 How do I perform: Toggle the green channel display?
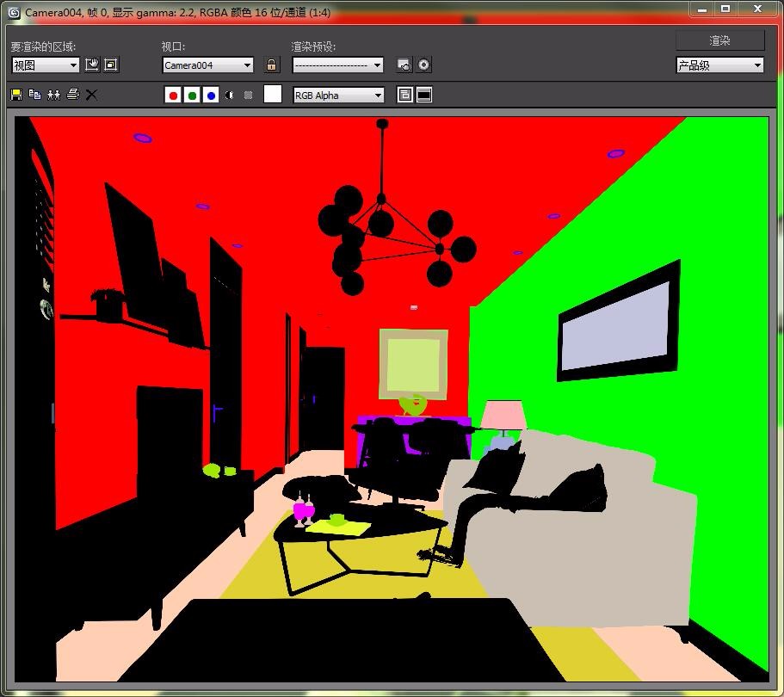click(x=192, y=96)
